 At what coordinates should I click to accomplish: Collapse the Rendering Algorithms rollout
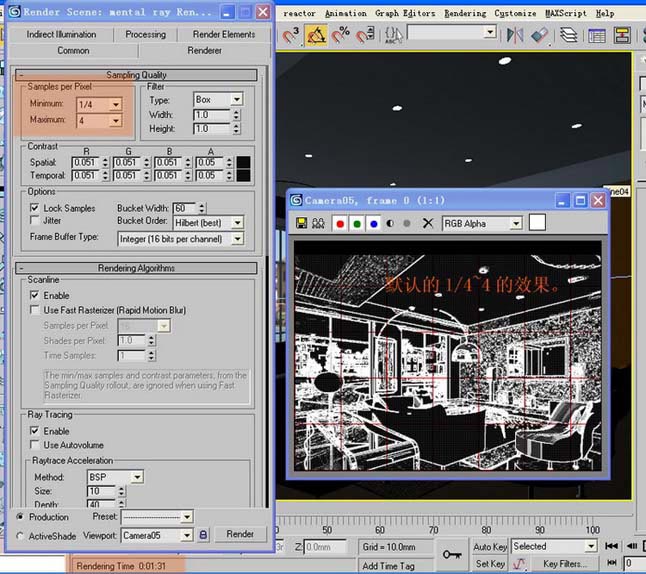[136, 268]
